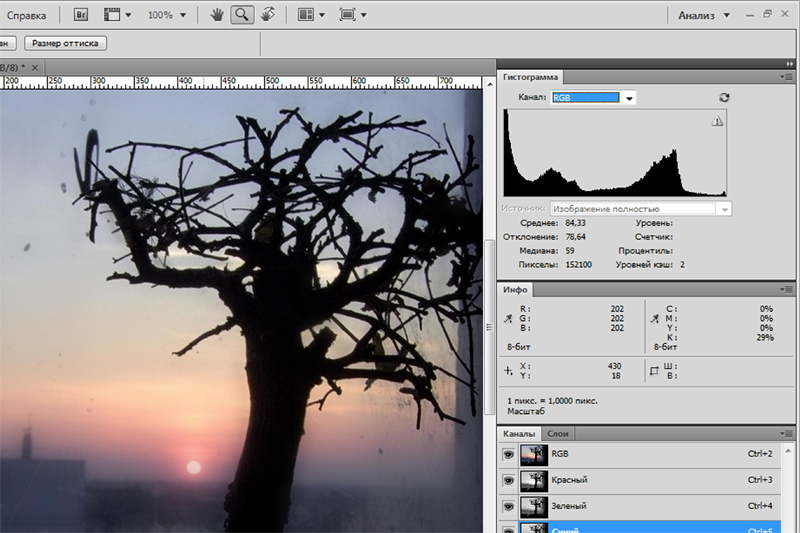Image resolution: width=800 pixels, height=533 pixels.
Task: Switch to the Слои tab
Action: 559,434
